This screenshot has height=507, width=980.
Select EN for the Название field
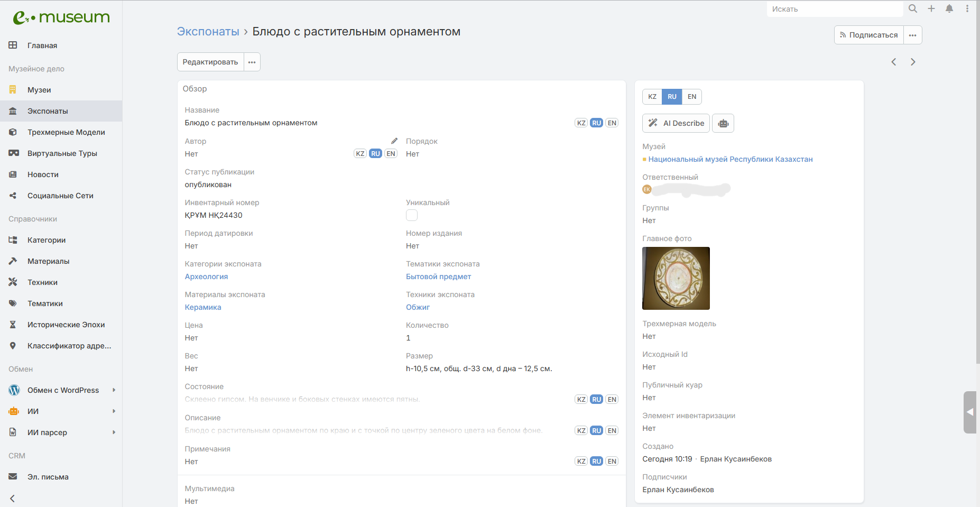point(612,123)
